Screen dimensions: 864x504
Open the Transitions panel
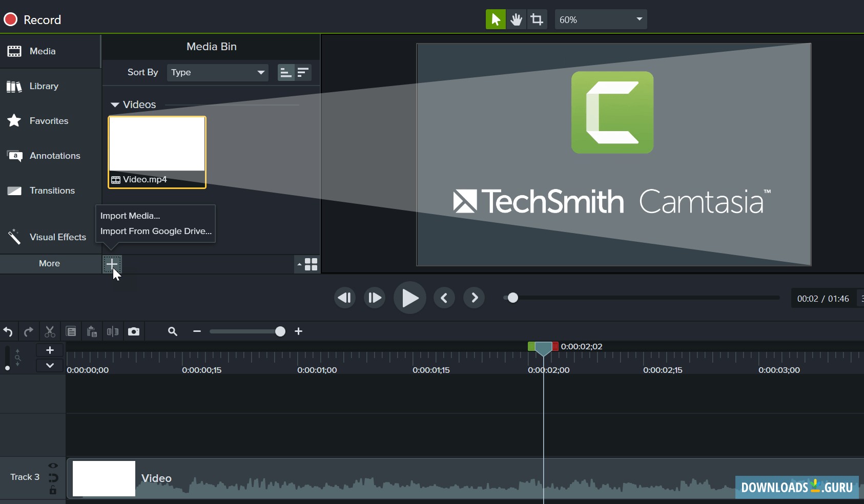pyautogui.click(x=51, y=191)
